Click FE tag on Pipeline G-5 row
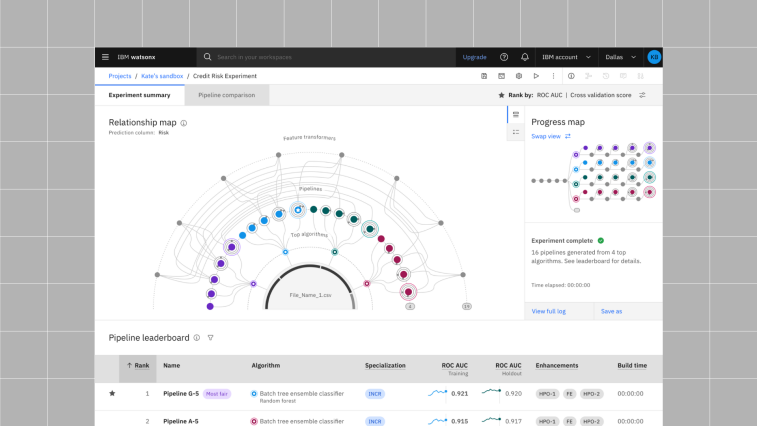Image resolution: width=757 pixels, height=426 pixels. 569,394
